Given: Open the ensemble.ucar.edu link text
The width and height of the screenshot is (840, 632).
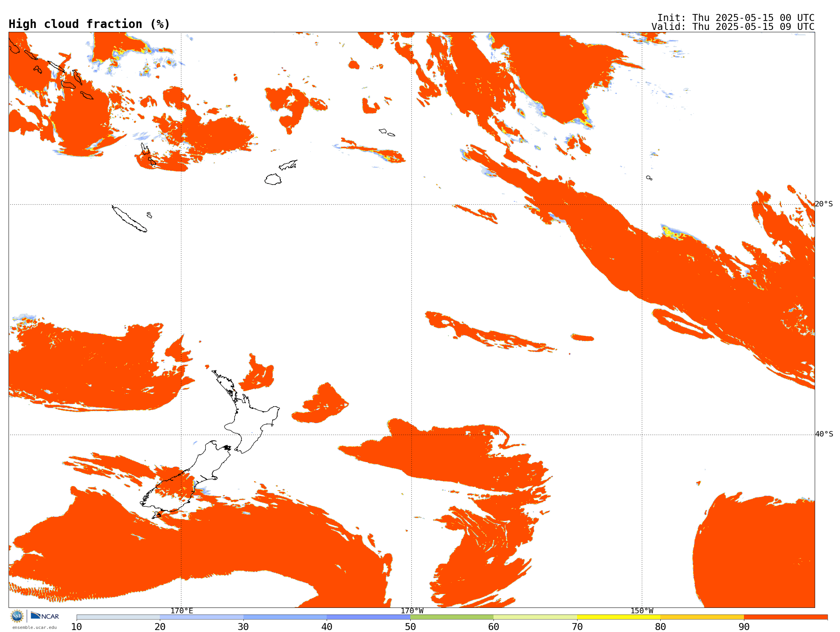Looking at the screenshot, I should [35, 627].
